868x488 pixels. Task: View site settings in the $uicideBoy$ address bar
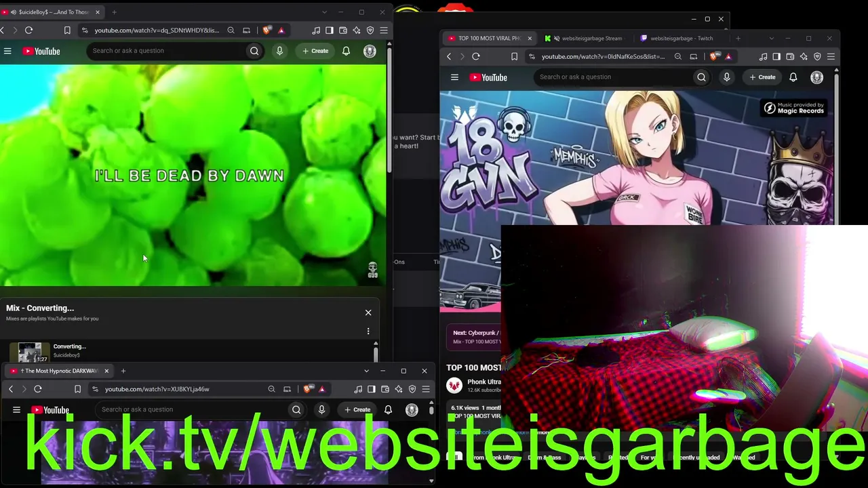[x=85, y=30]
